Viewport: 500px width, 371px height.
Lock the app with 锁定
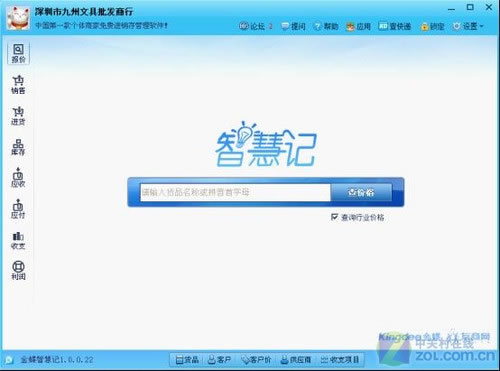tap(433, 26)
